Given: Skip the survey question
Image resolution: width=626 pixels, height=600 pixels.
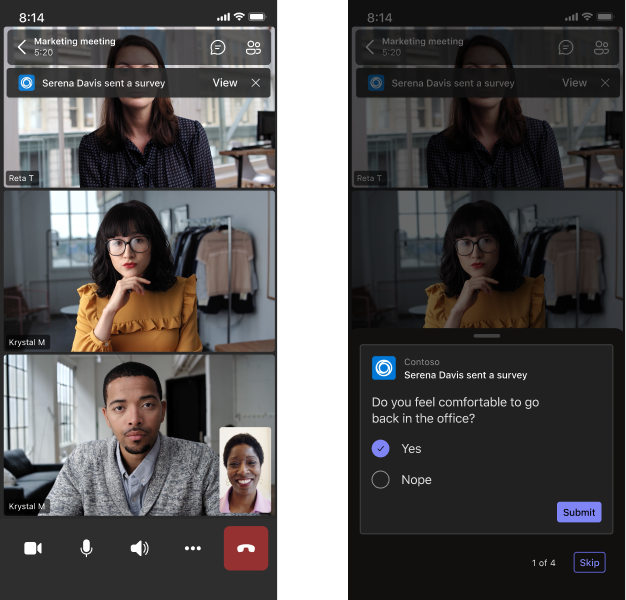Looking at the screenshot, I should [589, 562].
